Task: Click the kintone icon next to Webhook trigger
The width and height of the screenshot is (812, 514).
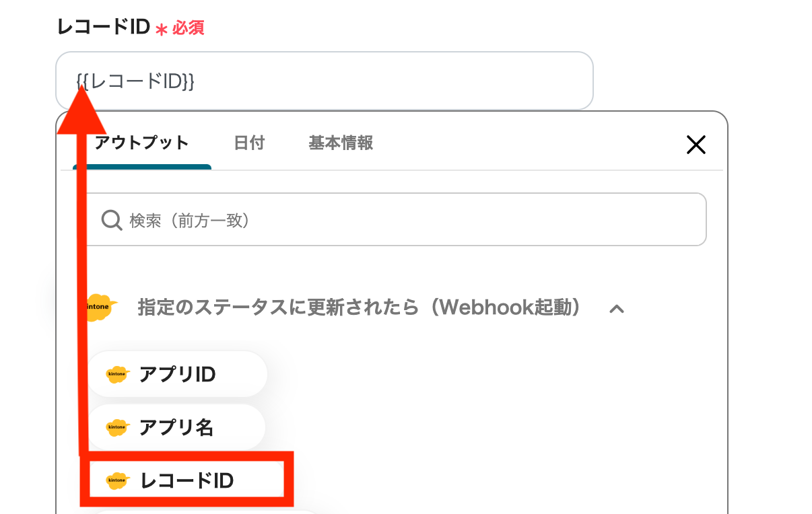Action: pyautogui.click(x=99, y=307)
